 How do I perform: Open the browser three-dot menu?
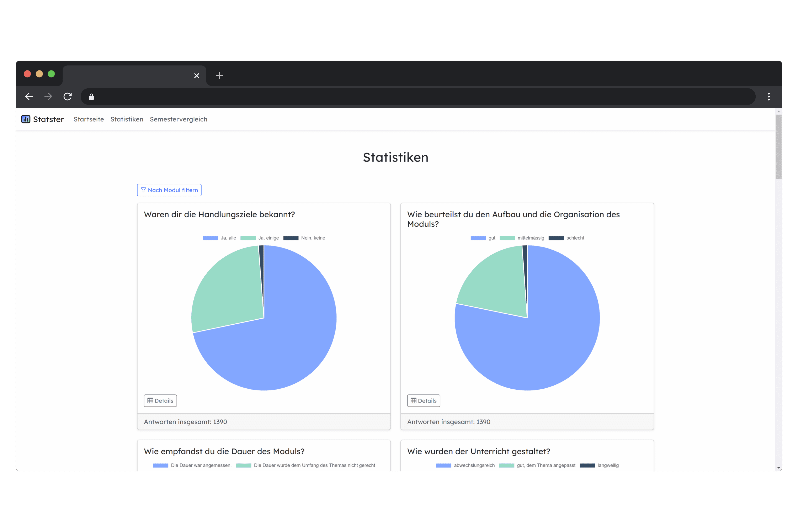tap(769, 97)
